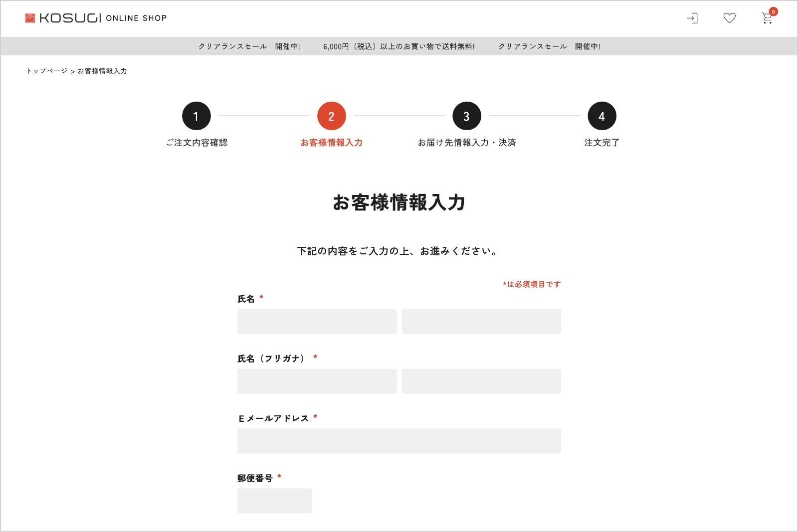Focus the first 氏名 input field
Viewport: 798px width, 532px height.
point(317,322)
